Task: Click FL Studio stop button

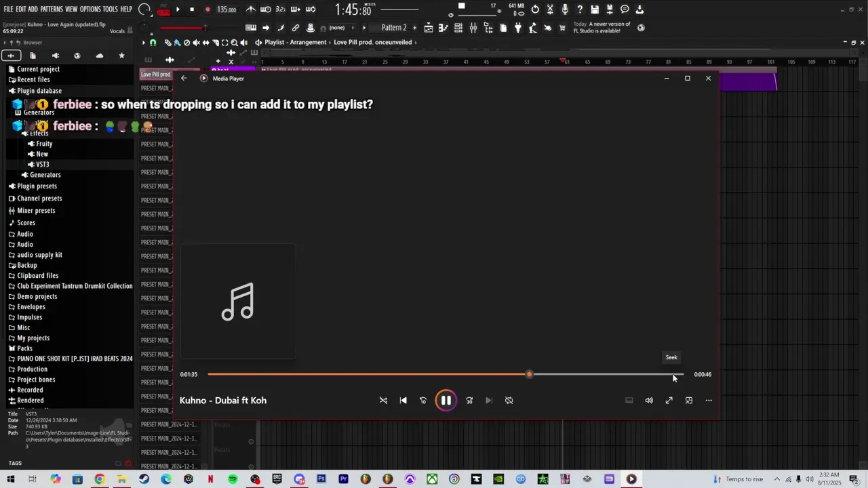Action: tap(192, 9)
